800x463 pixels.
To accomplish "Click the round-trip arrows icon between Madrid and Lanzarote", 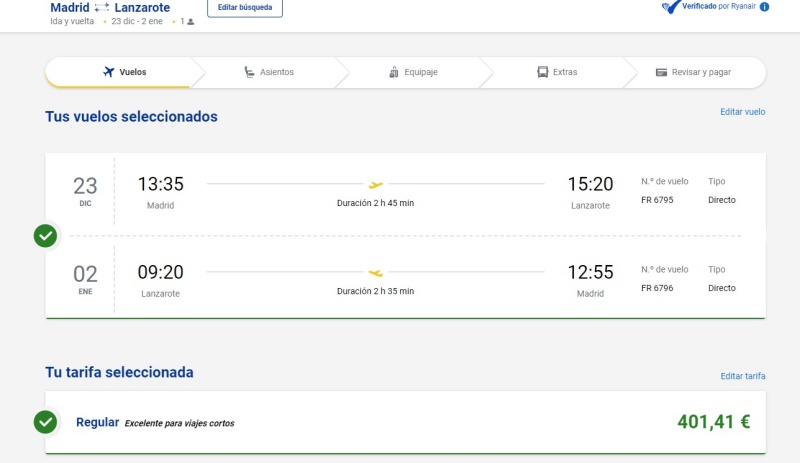I will (102, 7).
